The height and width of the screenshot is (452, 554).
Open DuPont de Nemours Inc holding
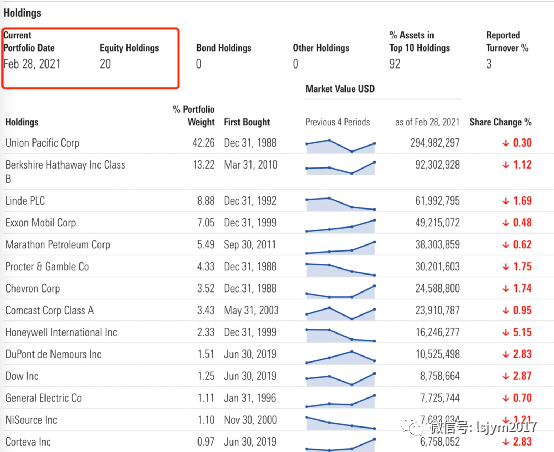click(53, 354)
